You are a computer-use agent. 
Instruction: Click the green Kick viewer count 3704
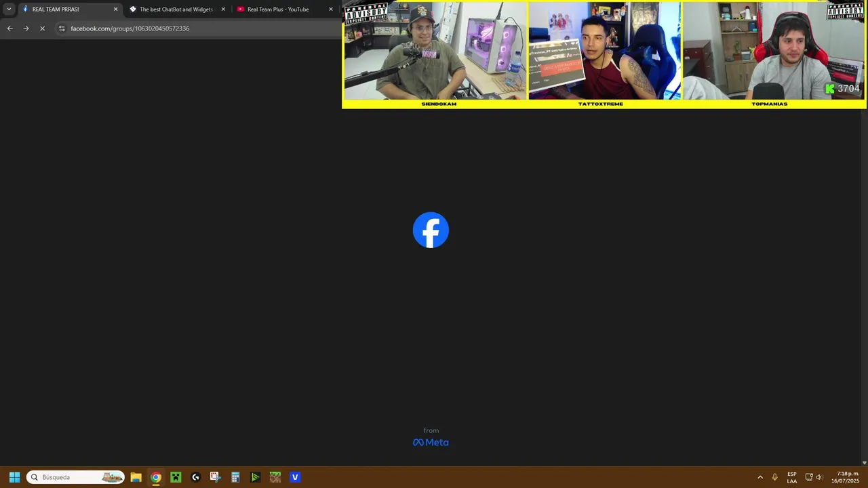click(x=843, y=89)
